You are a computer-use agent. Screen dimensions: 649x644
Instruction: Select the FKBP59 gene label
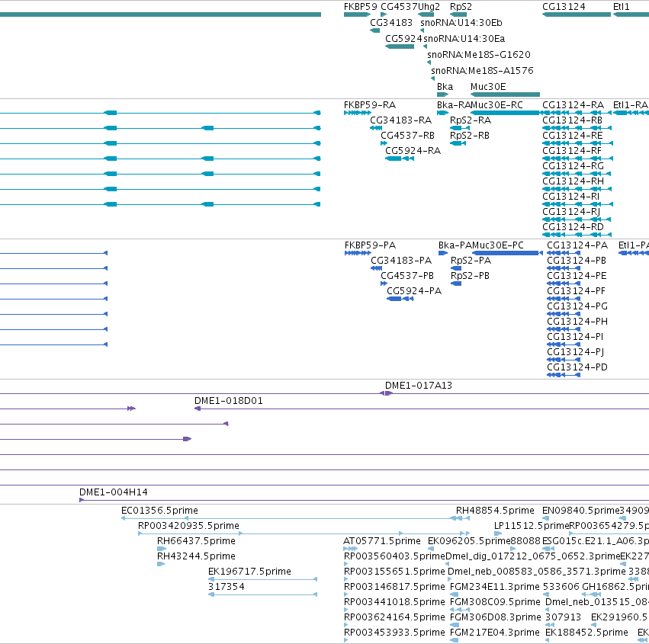click(361, 7)
